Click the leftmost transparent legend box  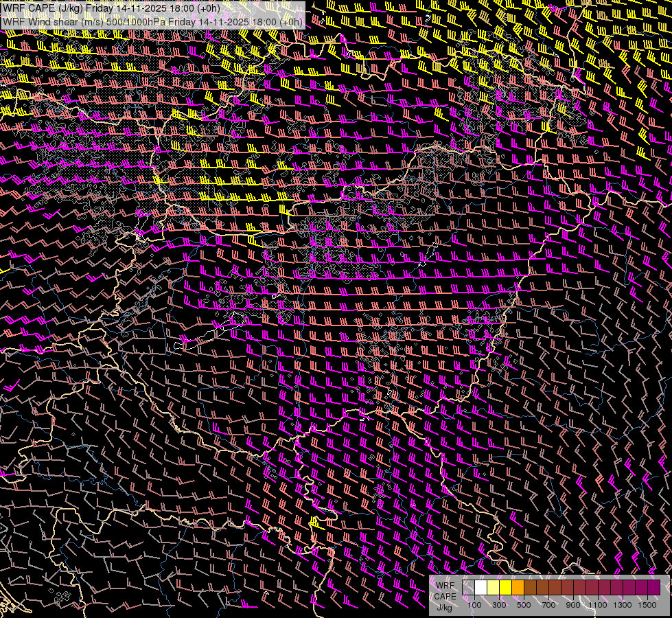(468, 588)
